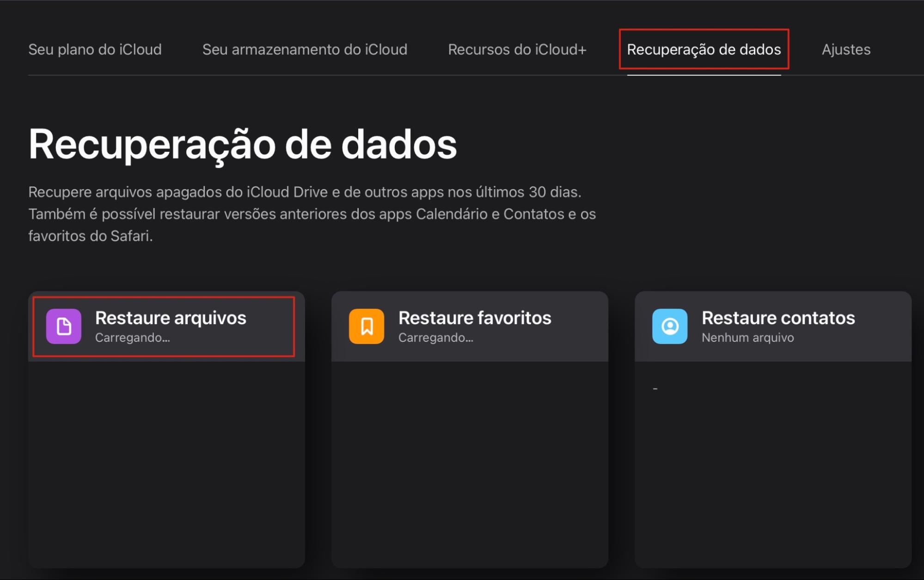Viewport: 924px width, 580px height.
Task: Open the Recursos do iCloud+ tab
Action: coord(517,49)
